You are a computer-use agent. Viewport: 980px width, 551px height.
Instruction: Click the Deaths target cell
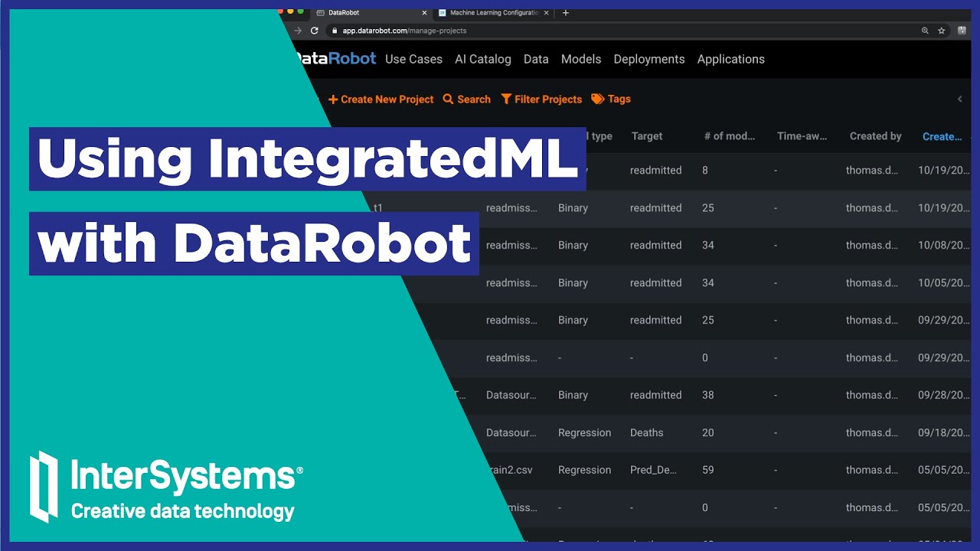tap(647, 432)
